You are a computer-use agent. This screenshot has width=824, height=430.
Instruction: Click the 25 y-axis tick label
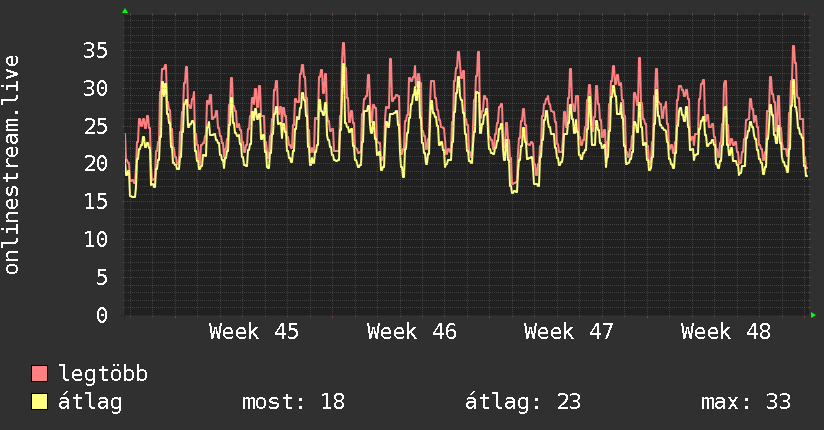[95, 126]
